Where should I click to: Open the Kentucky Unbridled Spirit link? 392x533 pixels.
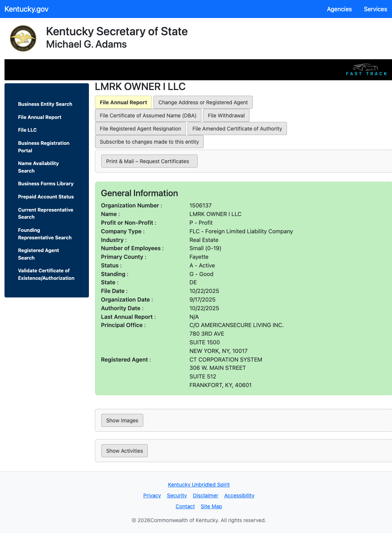point(199,485)
